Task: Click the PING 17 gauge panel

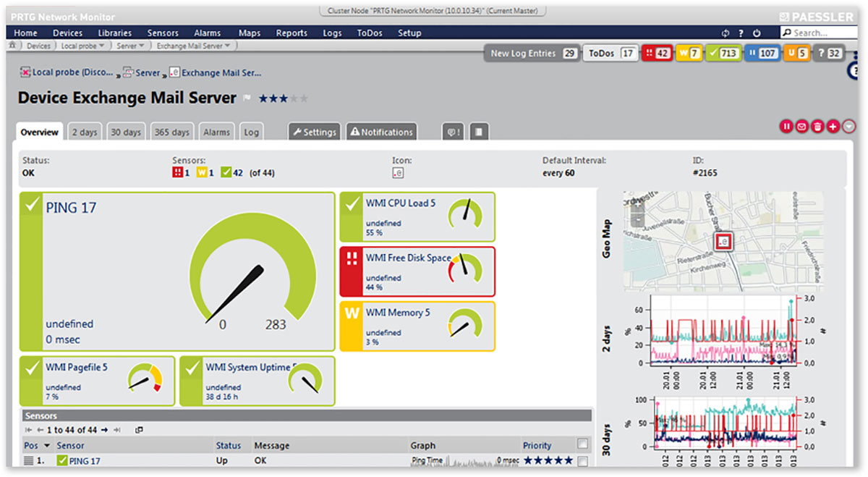Action: tap(177, 271)
